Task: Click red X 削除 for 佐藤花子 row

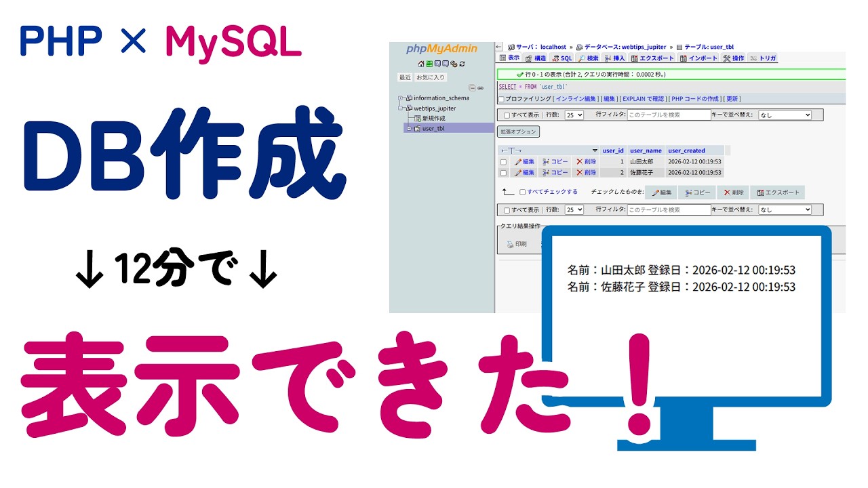Action: (580, 172)
